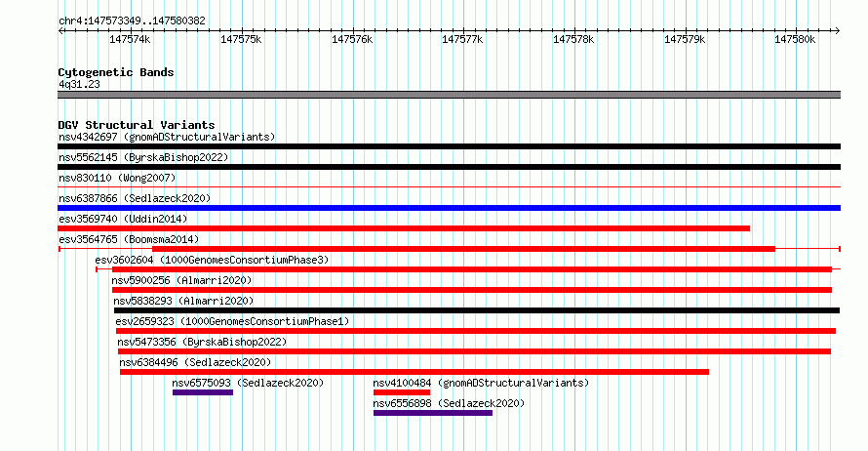Open the nsv6556898 Sedlazeck2020 label

tap(449, 403)
